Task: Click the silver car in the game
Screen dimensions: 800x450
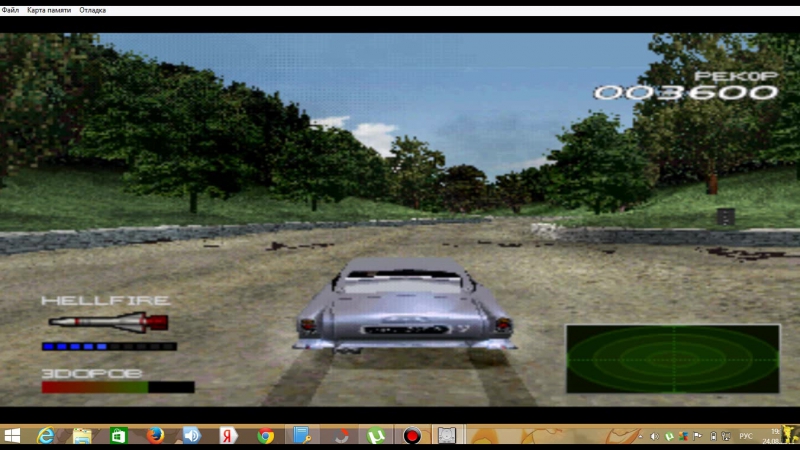Action: [x=405, y=305]
